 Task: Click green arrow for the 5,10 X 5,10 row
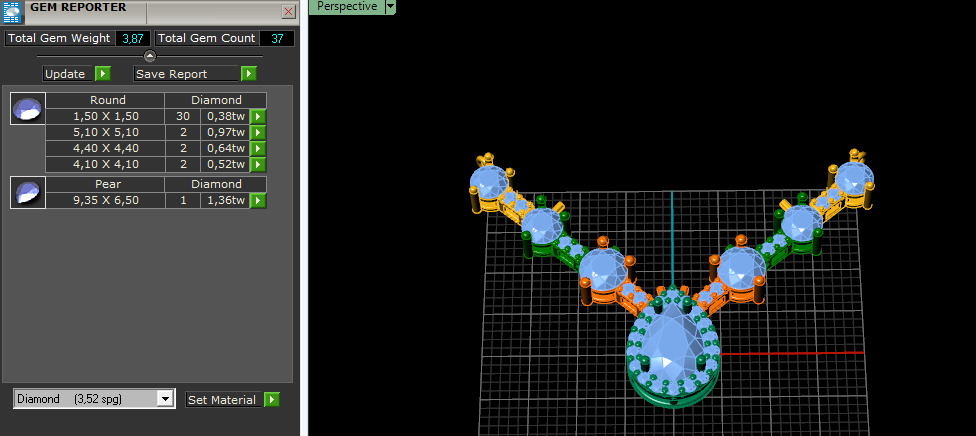coord(258,133)
